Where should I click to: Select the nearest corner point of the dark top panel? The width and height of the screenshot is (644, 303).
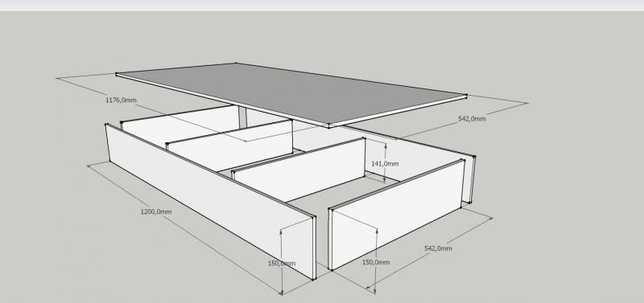tap(328, 126)
